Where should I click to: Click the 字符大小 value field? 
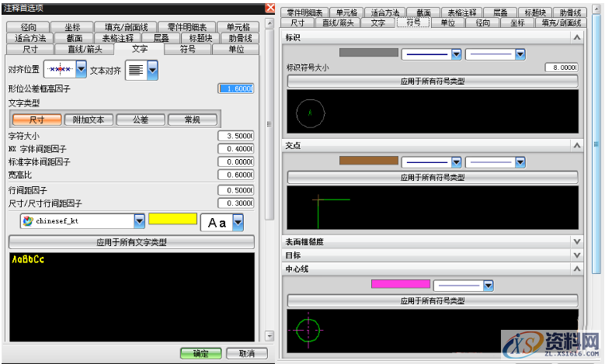[x=235, y=136]
